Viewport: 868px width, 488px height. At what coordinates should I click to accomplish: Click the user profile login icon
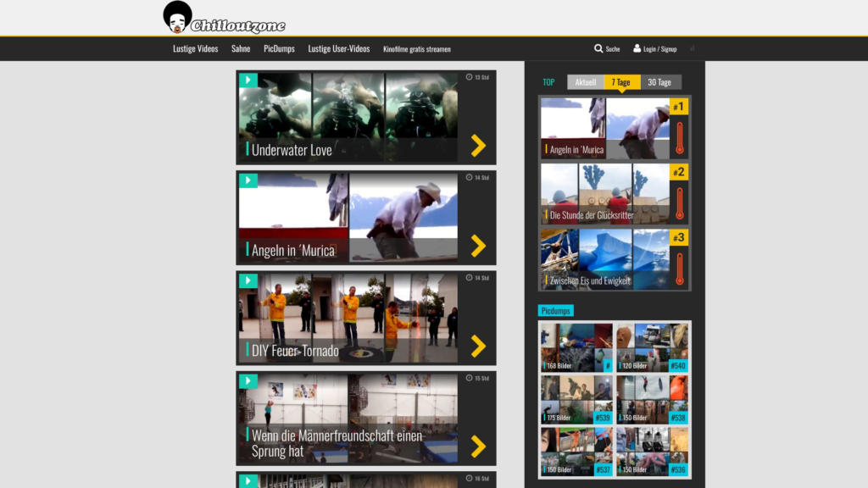pos(637,48)
